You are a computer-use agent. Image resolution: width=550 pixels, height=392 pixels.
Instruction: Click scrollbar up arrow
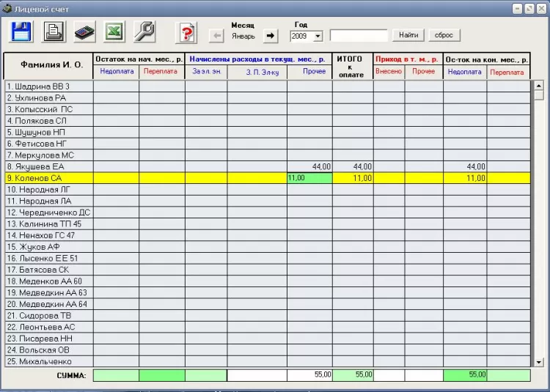click(x=539, y=85)
